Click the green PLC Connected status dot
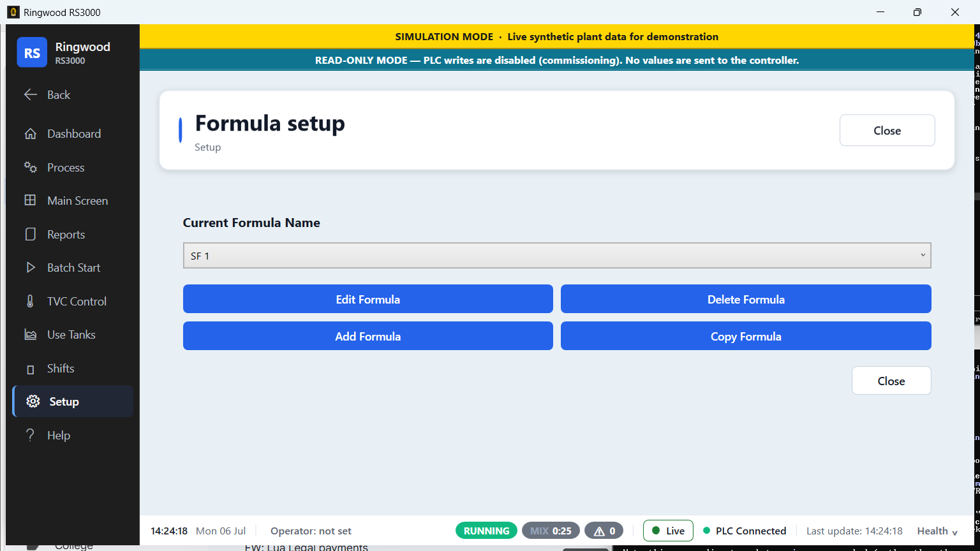This screenshot has width=980, height=551. (x=706, y=531)
